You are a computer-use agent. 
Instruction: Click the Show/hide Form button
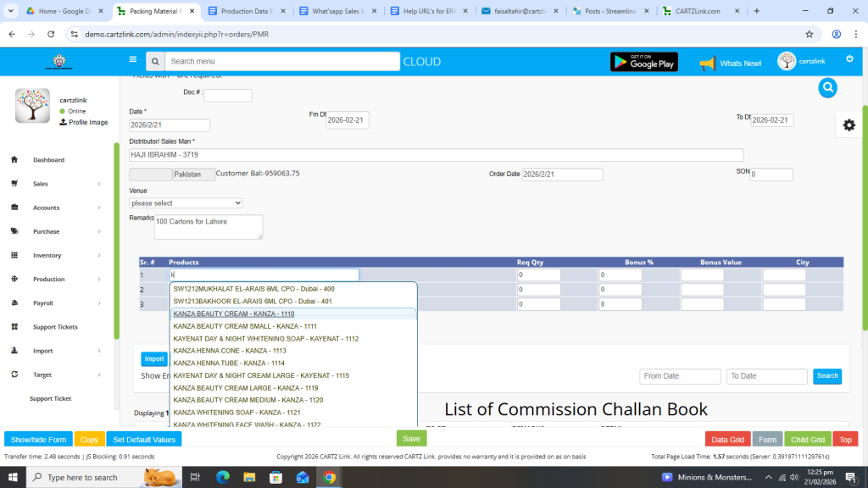[38, 440]
